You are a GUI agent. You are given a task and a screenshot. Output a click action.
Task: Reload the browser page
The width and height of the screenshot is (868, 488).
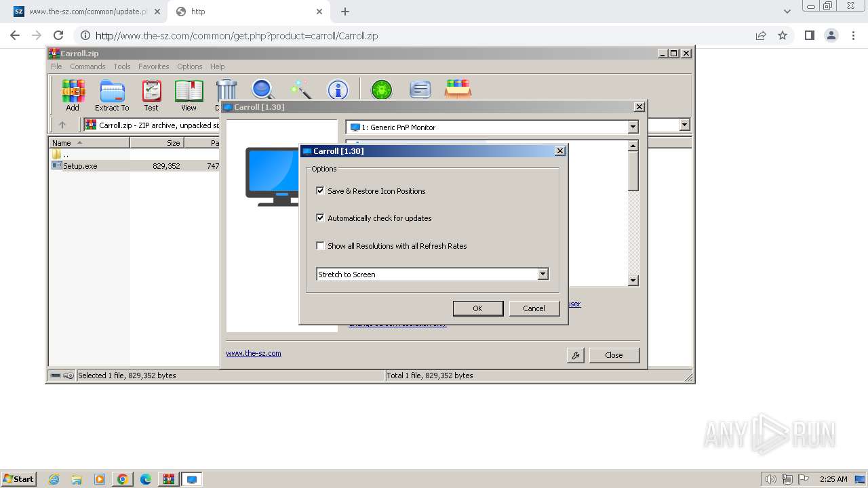coord(58,35)
